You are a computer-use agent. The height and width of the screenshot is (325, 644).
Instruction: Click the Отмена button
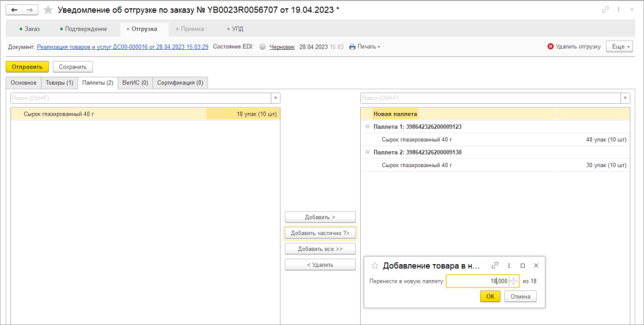(x=520, y=296)
